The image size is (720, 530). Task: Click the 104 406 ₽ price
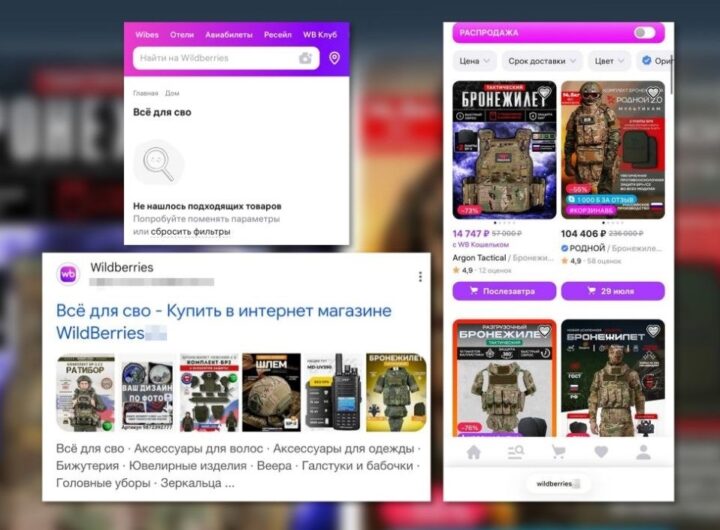pos(583,233)
